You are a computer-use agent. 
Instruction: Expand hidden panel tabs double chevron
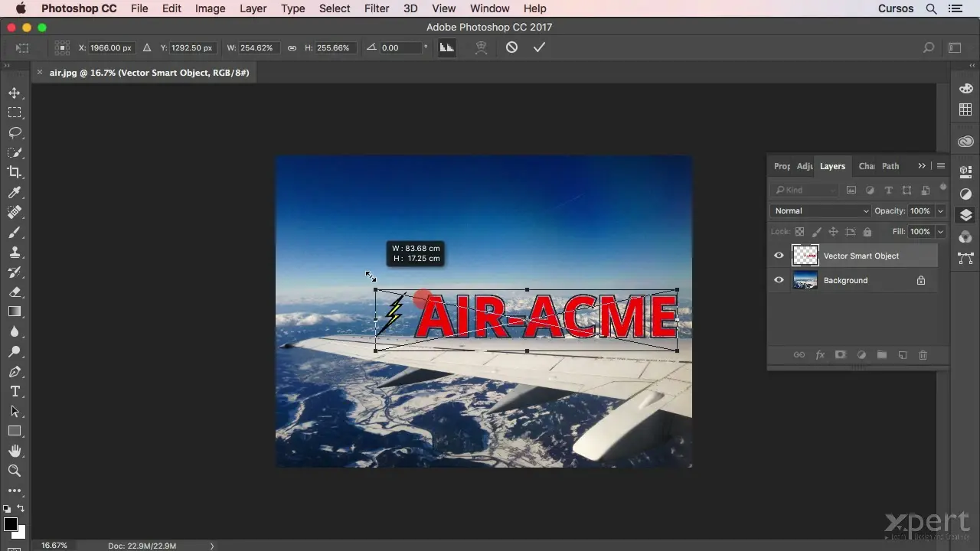(x=922, y=166)
